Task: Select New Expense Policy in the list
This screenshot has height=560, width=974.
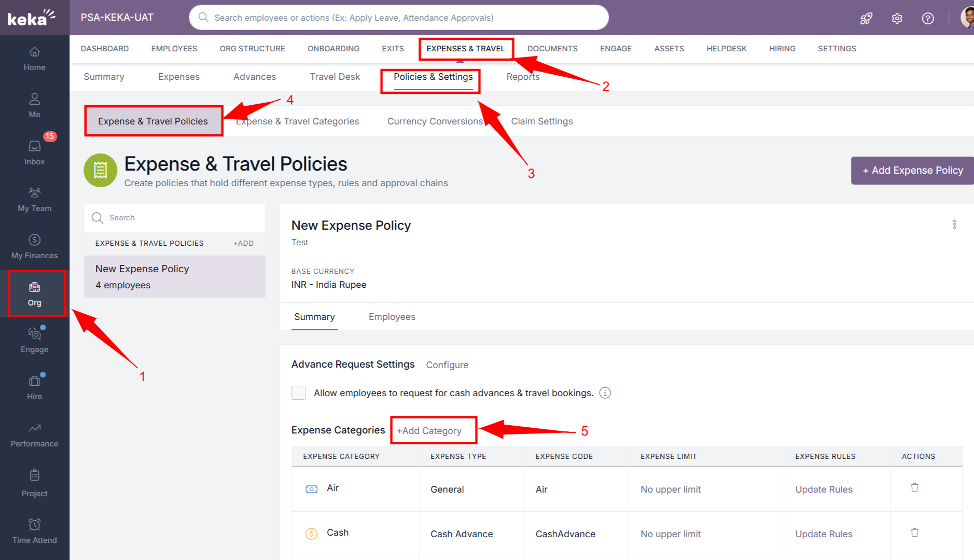Action: click(174, 276)
